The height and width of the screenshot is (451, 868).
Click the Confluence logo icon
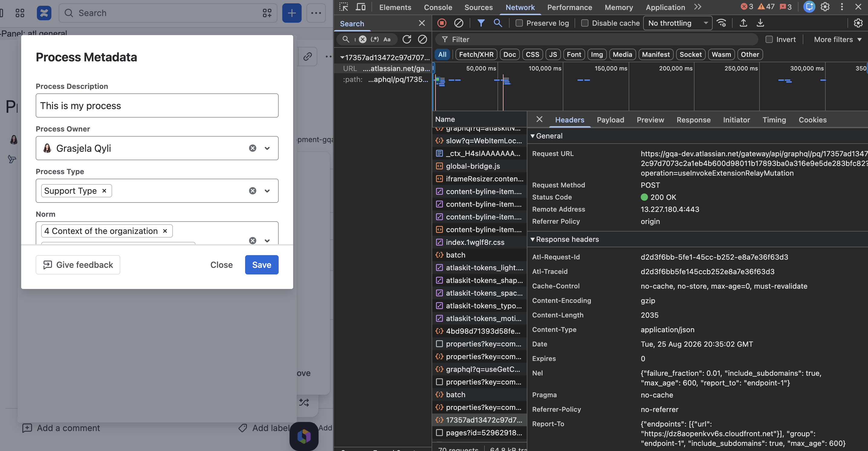pyautogui.click(x=44, y=13)
